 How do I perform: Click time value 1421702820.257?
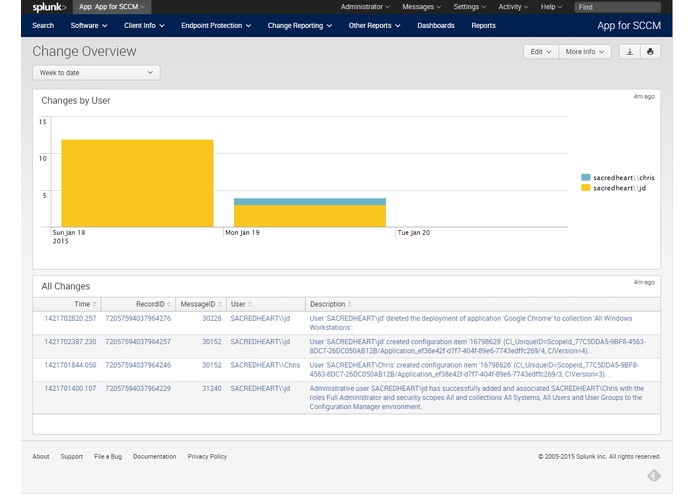70,319
